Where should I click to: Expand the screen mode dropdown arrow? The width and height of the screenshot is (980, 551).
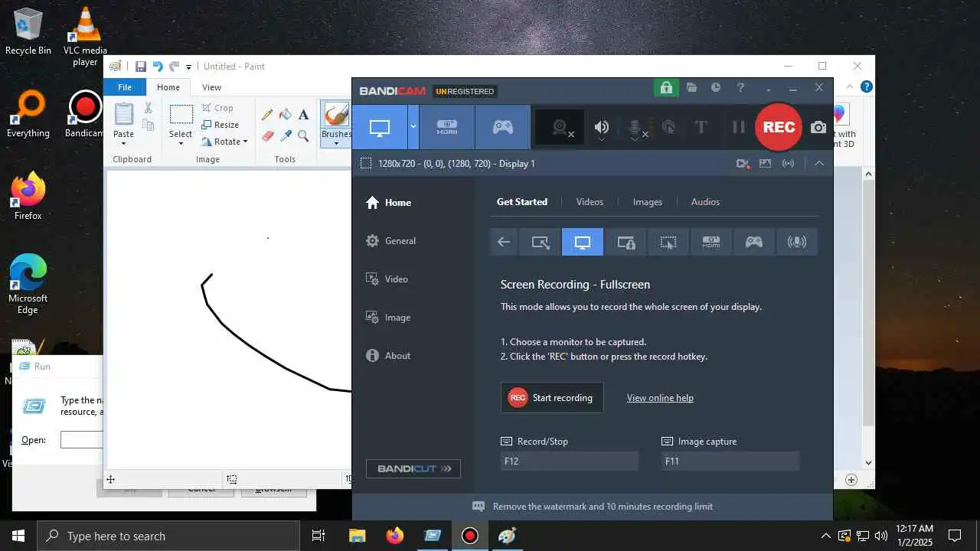pyautogui.click(x=413, y=127)
